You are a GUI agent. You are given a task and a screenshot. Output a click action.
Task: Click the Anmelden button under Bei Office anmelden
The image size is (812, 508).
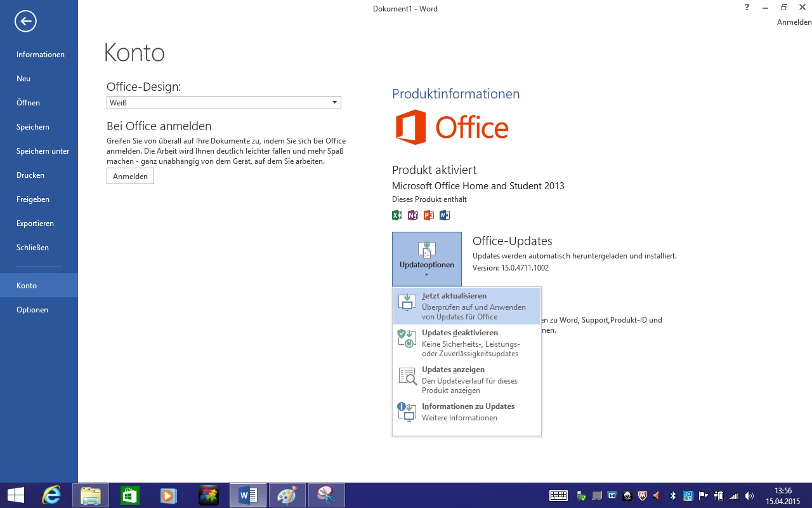coord(130,177)
